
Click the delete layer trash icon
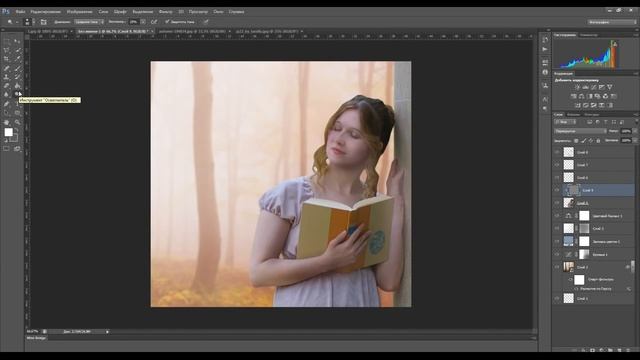click(x=628, y=350)
